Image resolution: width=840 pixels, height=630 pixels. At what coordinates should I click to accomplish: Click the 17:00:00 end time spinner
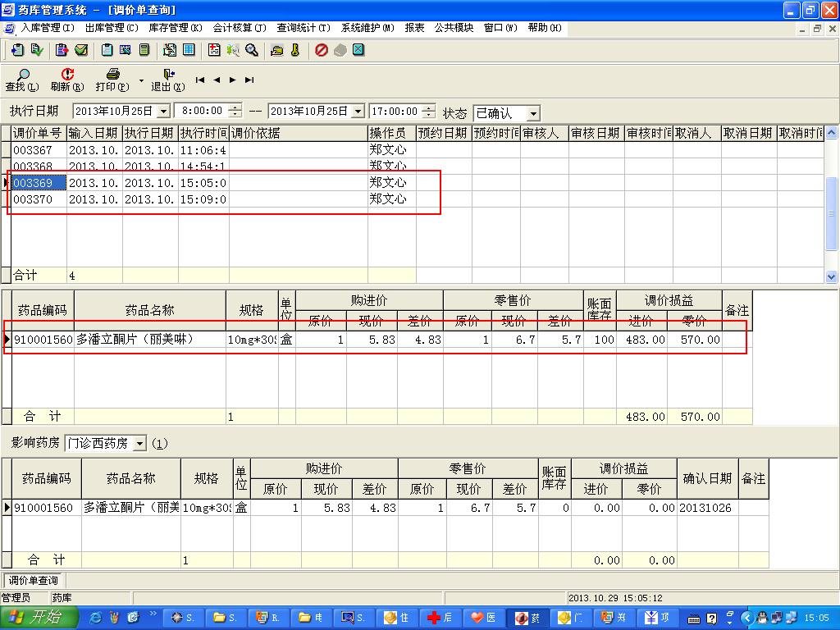428,111
